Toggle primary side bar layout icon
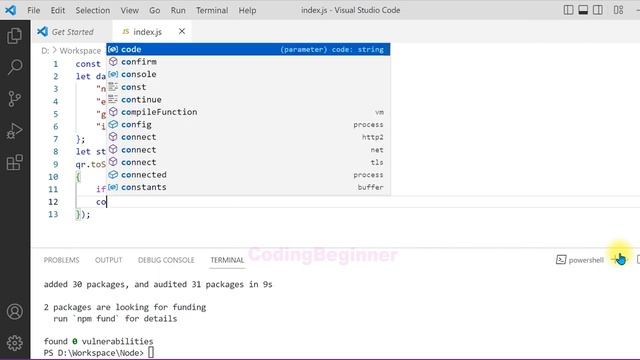Image resolution: width=640 pixels, height=360 pixels. point(568,10)
